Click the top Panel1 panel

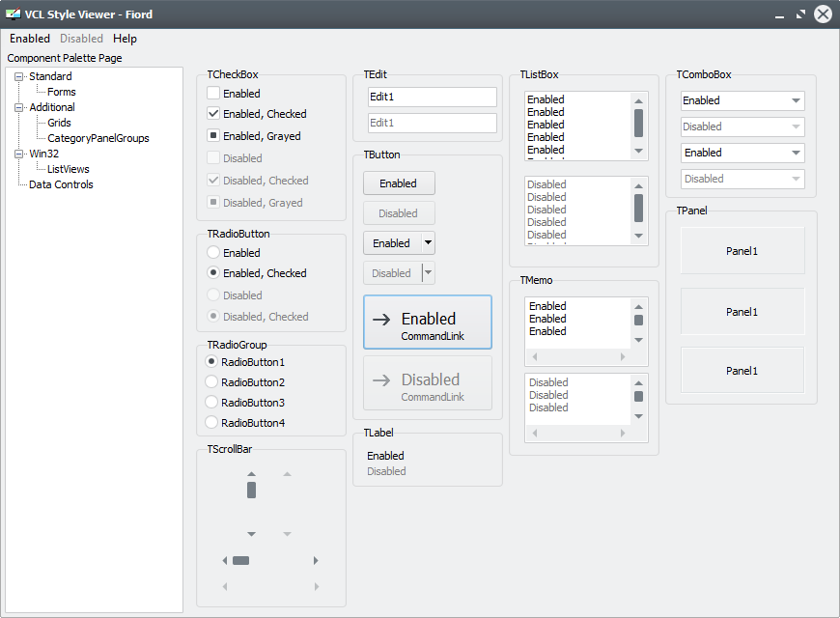pyautogui.click(x=742, y=251)
